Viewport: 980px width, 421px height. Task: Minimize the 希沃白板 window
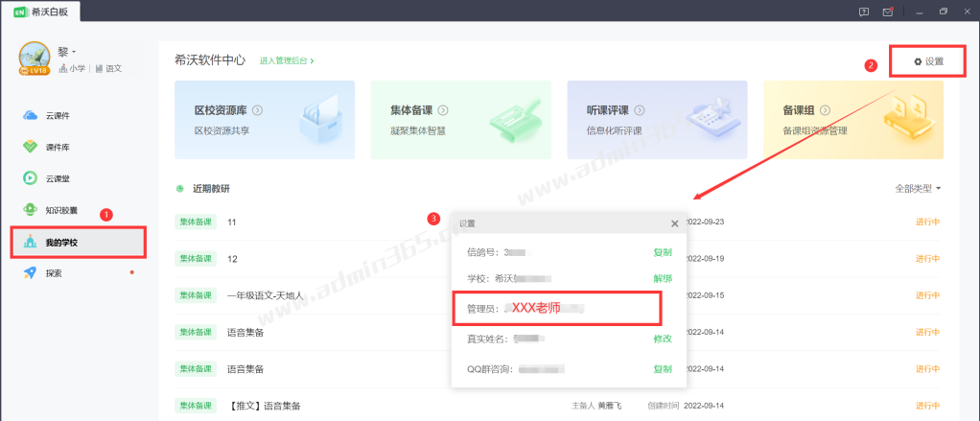pyautogui.click(x=920, y=12)
